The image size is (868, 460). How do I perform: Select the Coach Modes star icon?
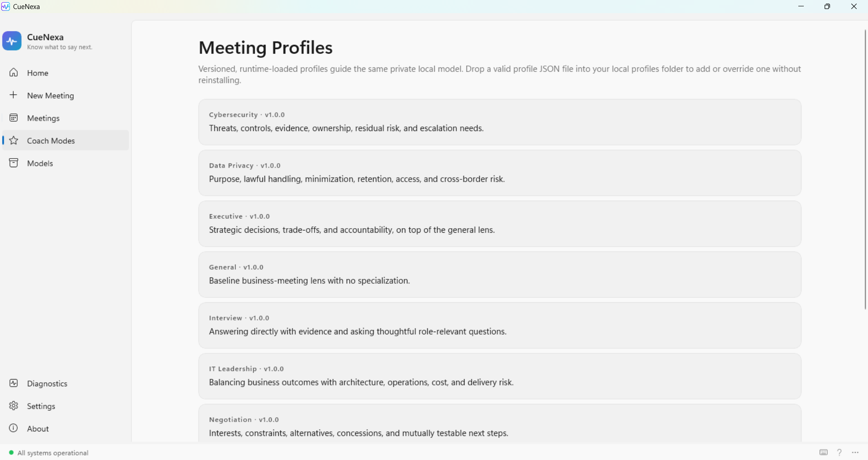(14, 141)
